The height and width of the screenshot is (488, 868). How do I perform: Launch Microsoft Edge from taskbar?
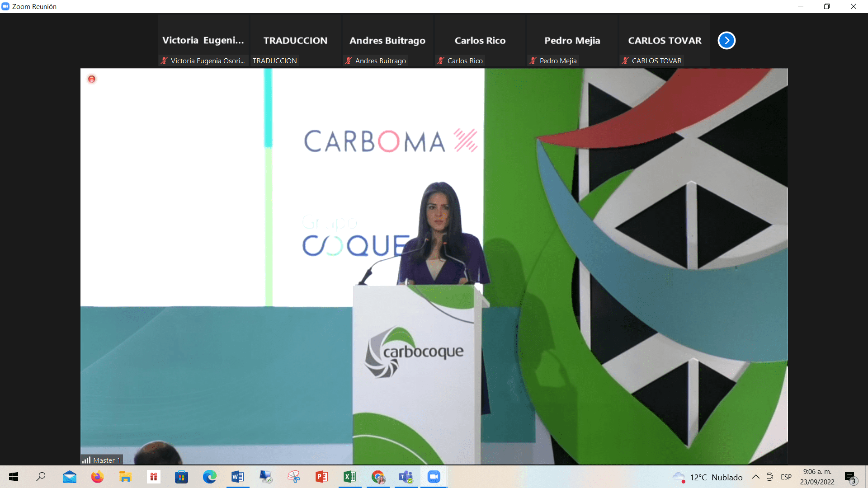click(x=209, y=477)
